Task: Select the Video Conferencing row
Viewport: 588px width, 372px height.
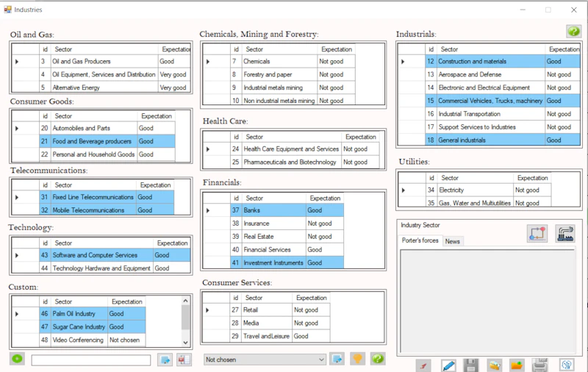Action: tap(79, 340)
